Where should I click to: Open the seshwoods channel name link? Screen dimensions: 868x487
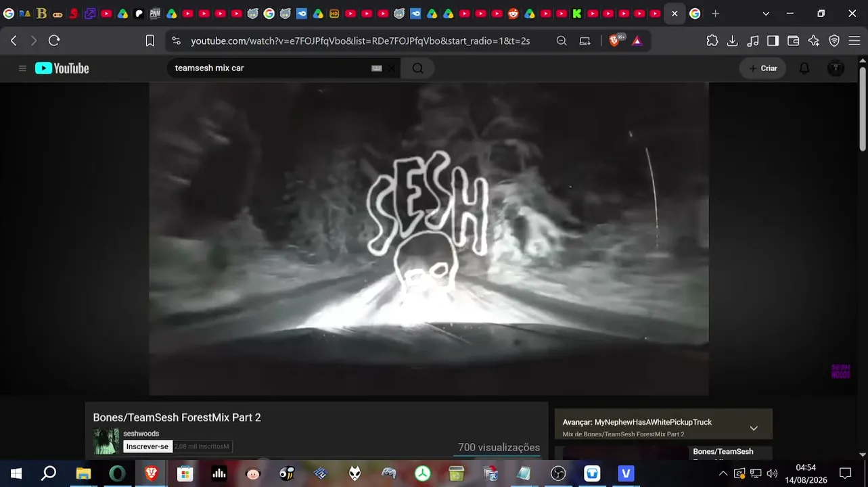(141, 434)
